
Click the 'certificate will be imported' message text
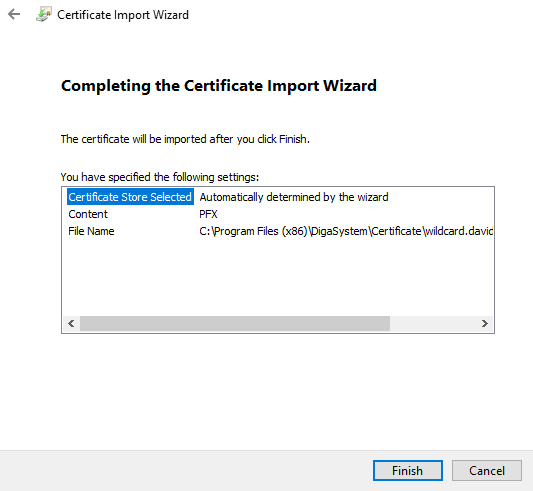tap(185, 139)
